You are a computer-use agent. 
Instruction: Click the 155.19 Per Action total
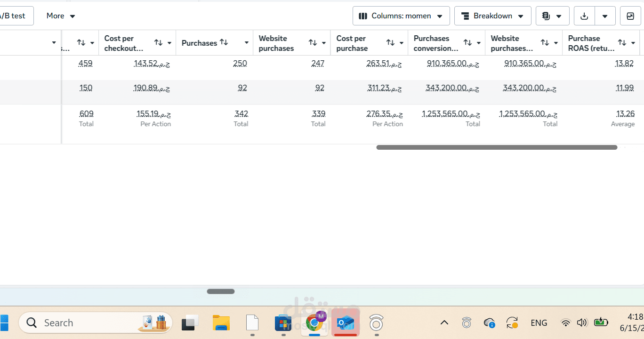click(x=153, y=114)
